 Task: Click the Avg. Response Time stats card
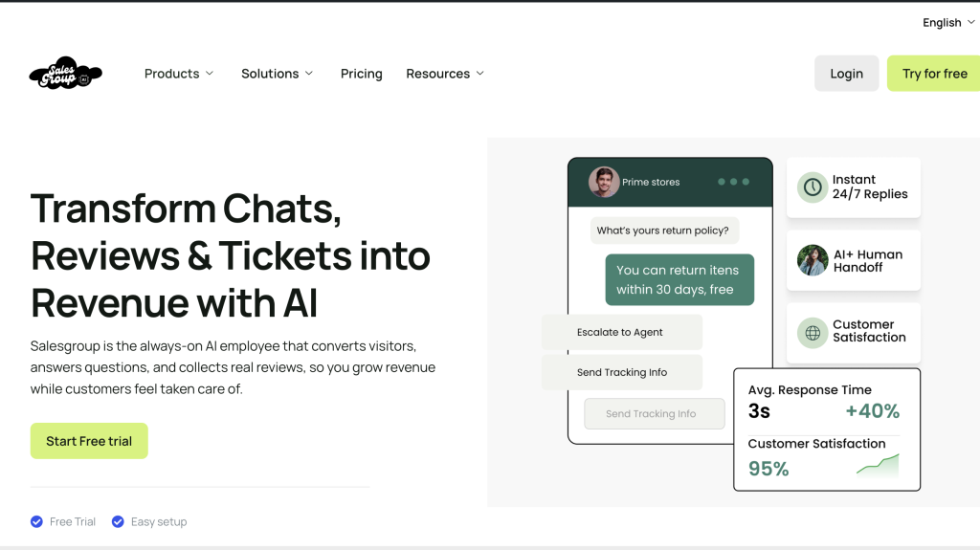[827, 429]
